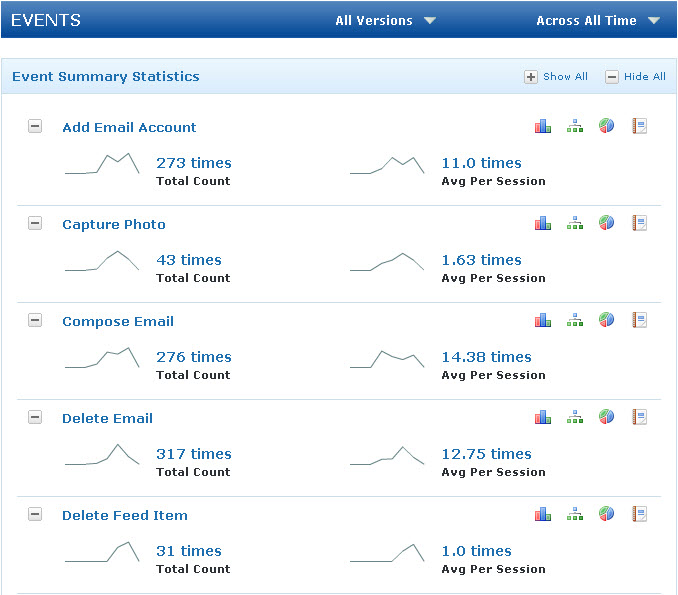
Task: Collapse the Add Email Account section
Action: tap(35, 127)
